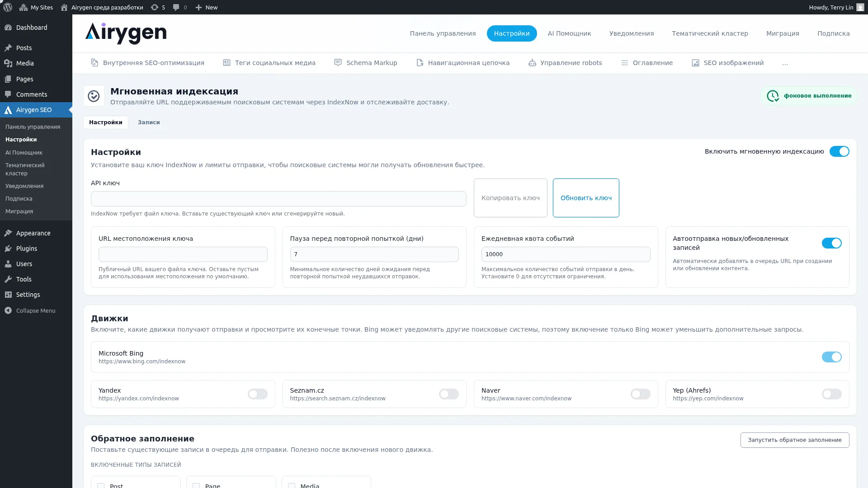Click the Posts pin icon in sidebar
The height and width of the screenshot is (488, 868).
pyautogui.click(x=8, y=48)
